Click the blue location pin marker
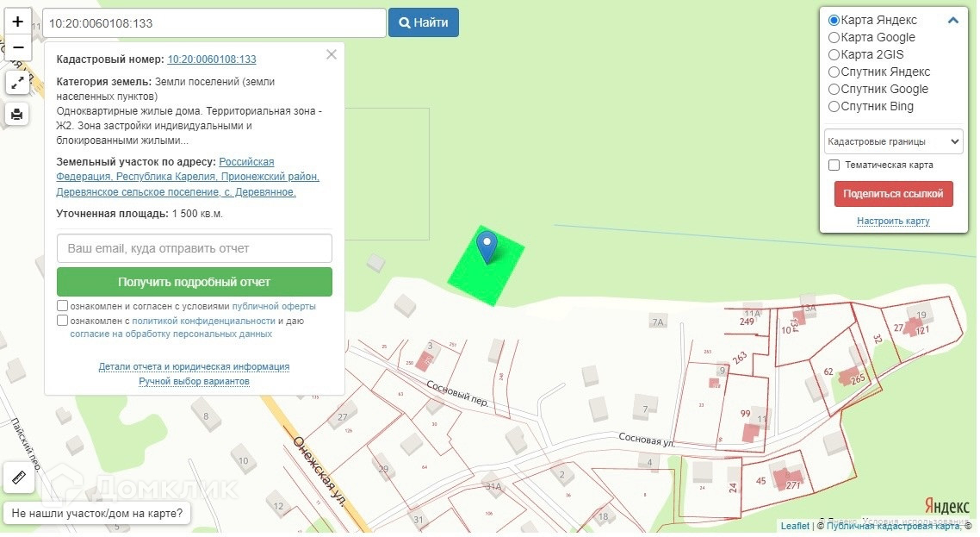 (487, 247)
